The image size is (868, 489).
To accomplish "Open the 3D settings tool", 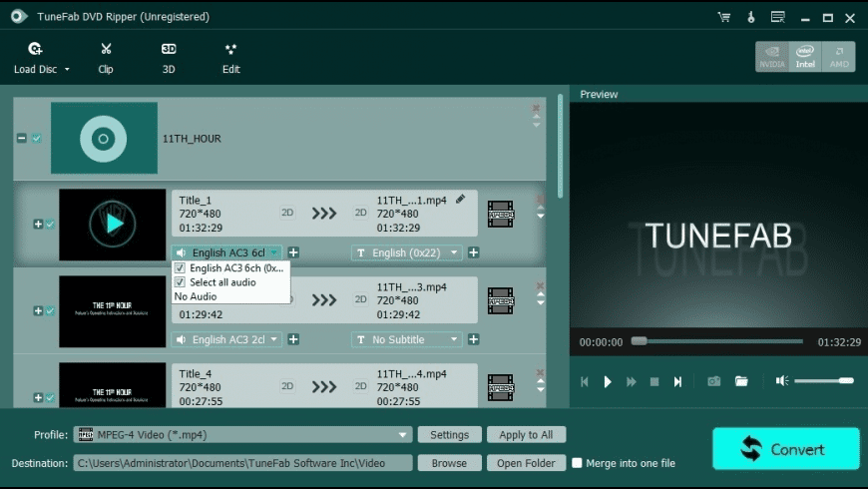I will tap(169, 57).
